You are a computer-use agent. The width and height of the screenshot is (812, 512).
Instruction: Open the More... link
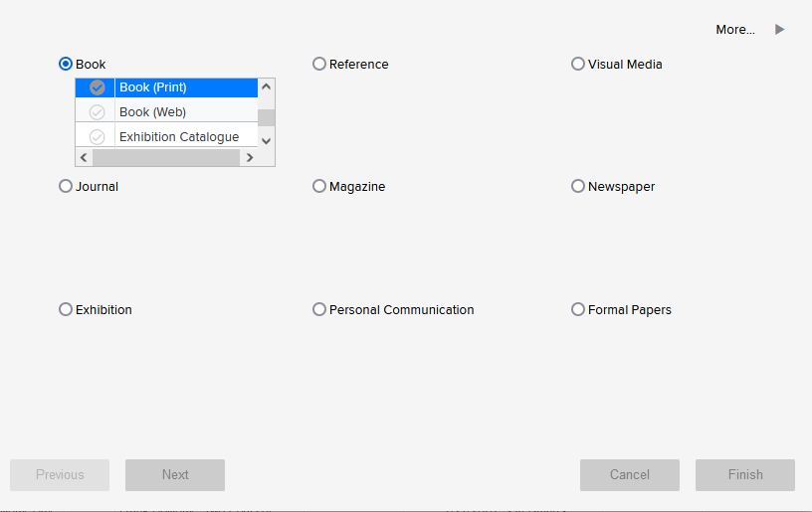click(x=735, y=30)
